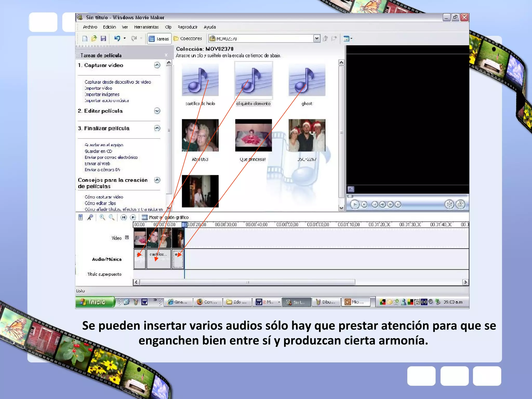Viewport: 532px width, 399px height.
Task: Click the Guardar en CD link
Action: tap(98, 151)
